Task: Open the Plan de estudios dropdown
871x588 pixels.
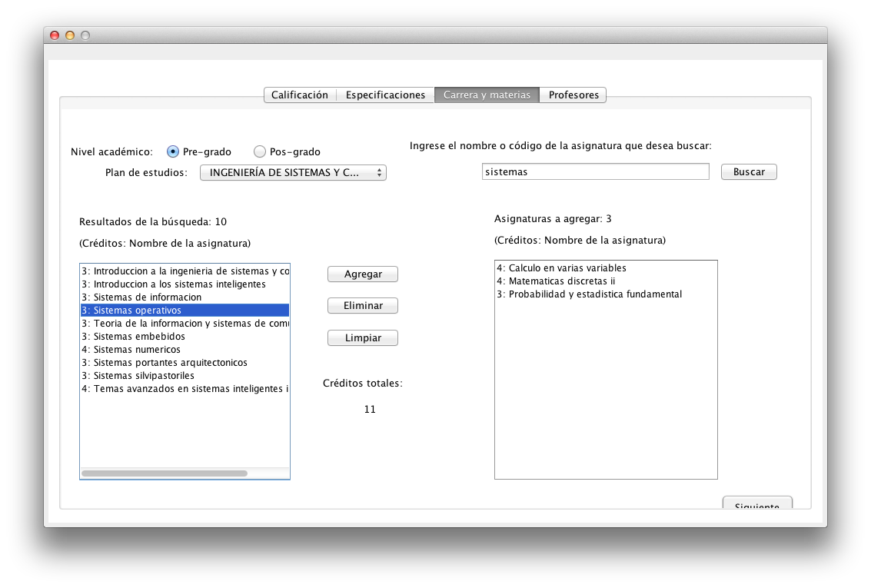Action: point(294,173)
